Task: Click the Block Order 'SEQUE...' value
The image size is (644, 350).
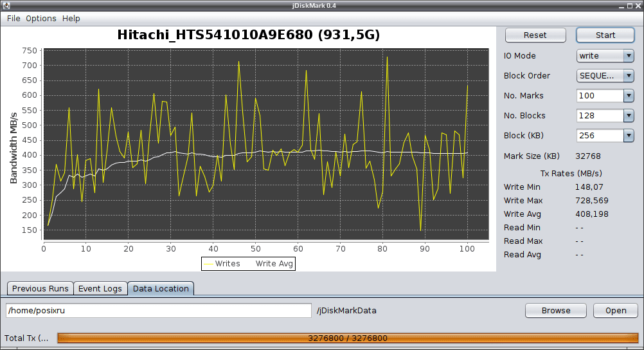Action: click(x=600, y=76)
